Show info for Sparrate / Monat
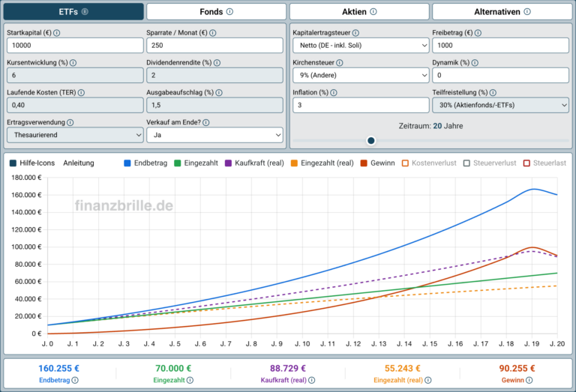The image size is (576, 392). point(213,33)
